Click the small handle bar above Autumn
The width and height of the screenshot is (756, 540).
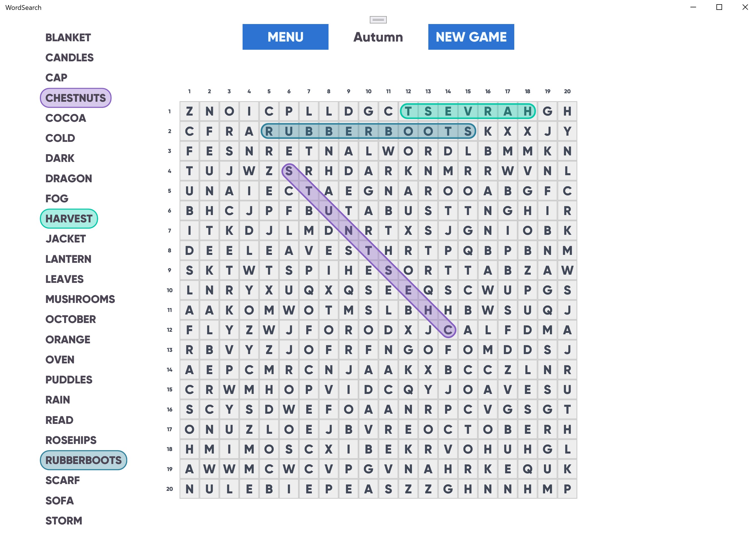coord(378,20)
